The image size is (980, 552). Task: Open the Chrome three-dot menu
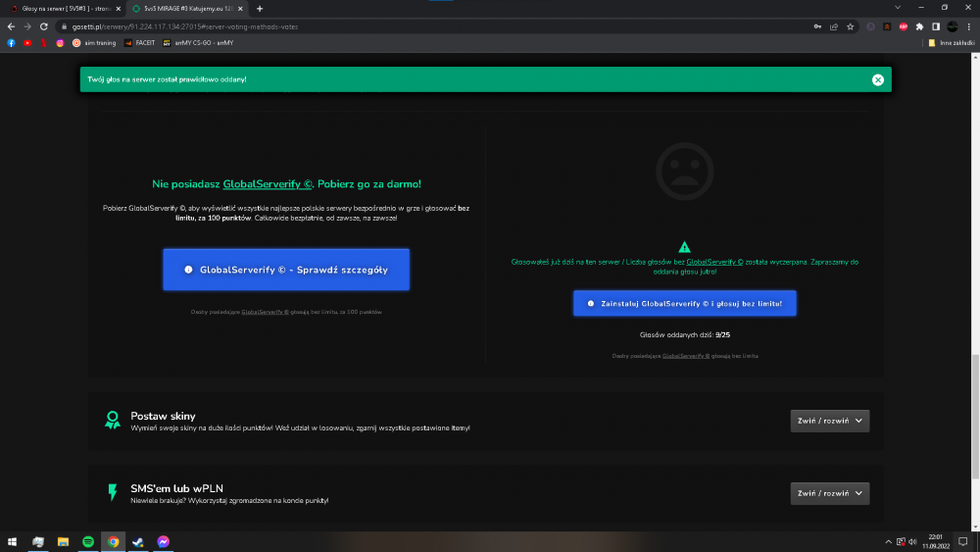[969, 26]
